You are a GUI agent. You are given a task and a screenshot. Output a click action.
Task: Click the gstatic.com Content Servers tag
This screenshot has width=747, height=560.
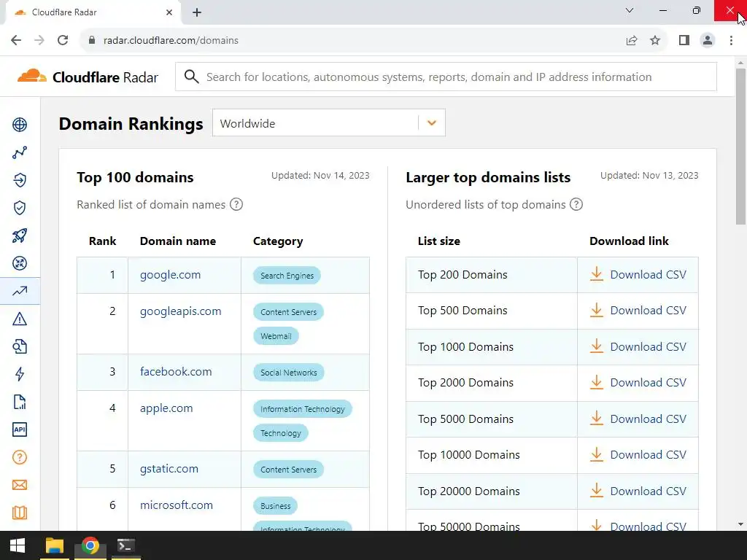tap(288, 470)
